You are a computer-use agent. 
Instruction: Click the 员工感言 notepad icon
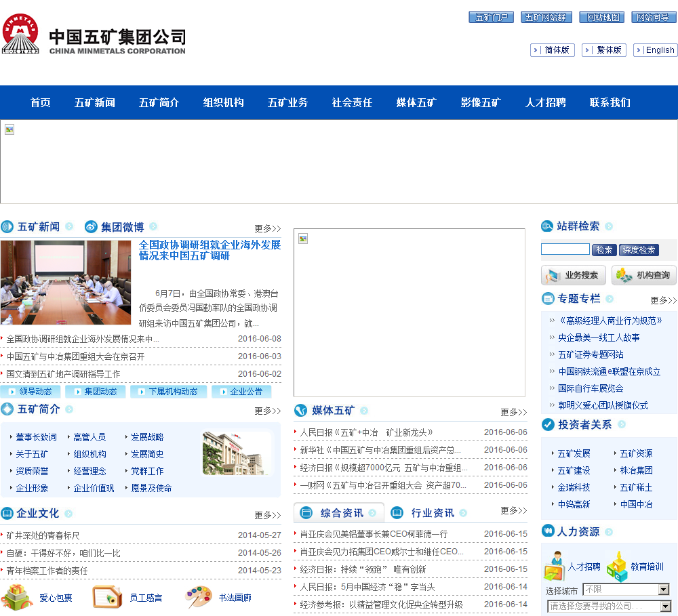(107, 597)
